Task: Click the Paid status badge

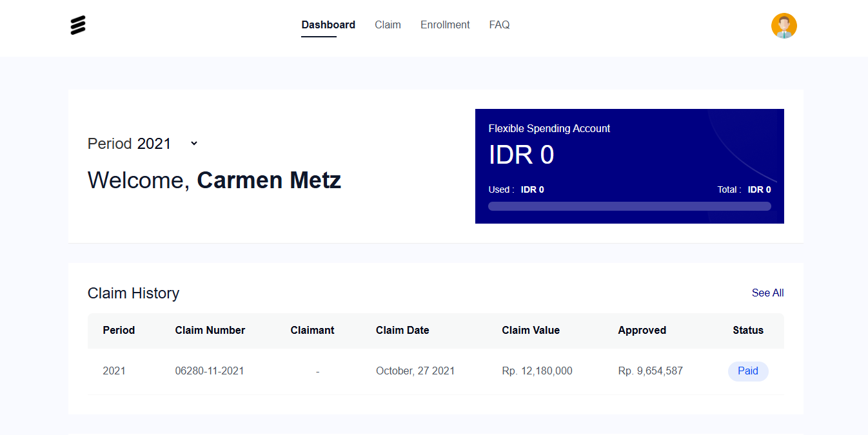Action: (748, 371)
